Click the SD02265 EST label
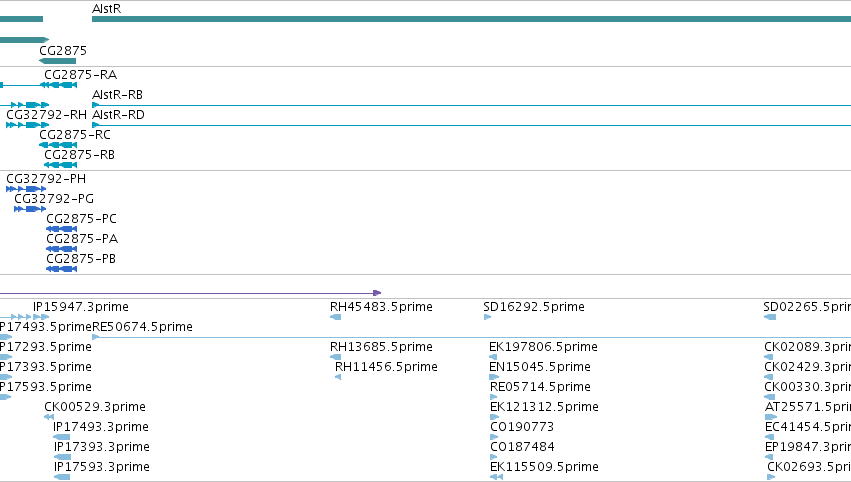This screenshot has width=851, height=482. pos(807,307)
